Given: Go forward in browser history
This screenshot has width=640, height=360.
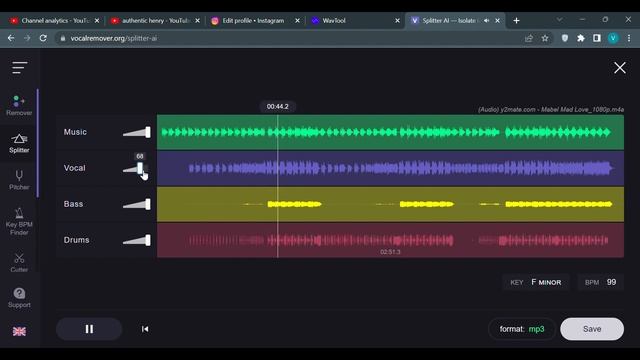Looking at the screenshot, I should (x=27, y=38).
